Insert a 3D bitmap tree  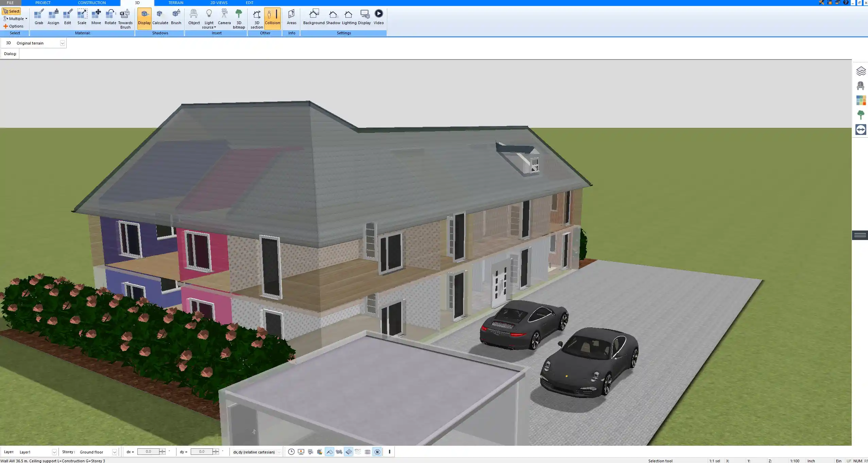(239, 19)
